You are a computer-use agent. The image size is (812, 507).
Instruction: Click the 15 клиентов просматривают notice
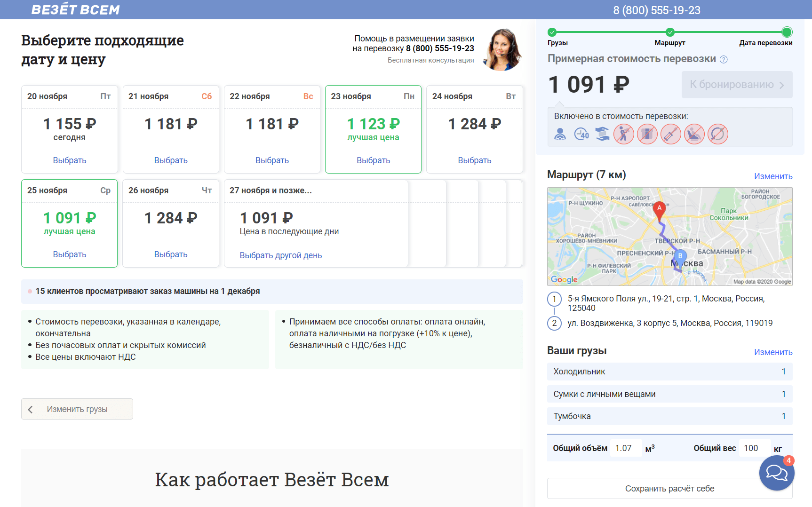(x=272, y=292)
